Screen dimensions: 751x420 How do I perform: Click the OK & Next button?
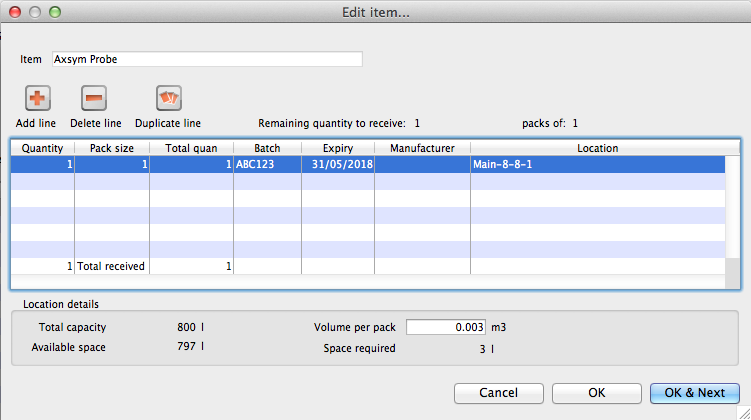(694, 393)
